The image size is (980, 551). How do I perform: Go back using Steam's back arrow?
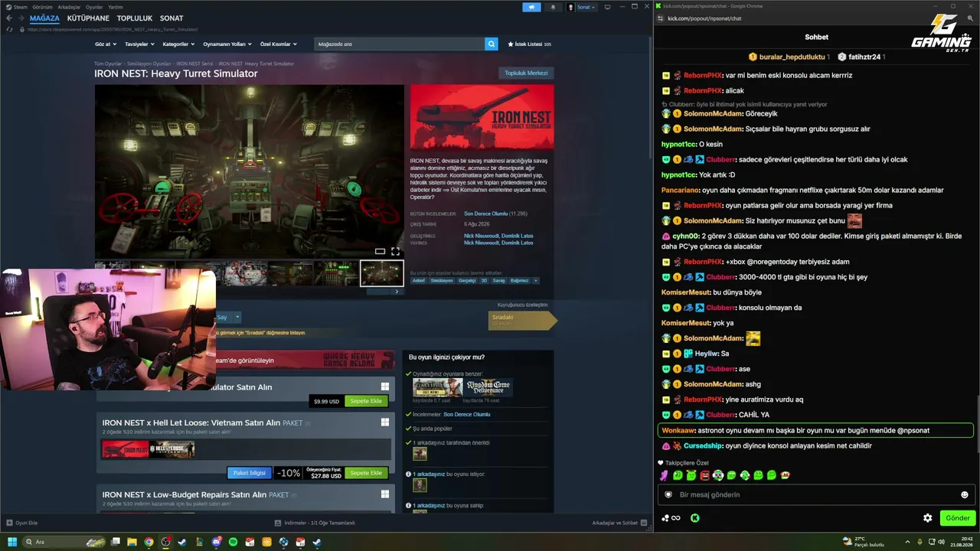click(x=9, y=18)
